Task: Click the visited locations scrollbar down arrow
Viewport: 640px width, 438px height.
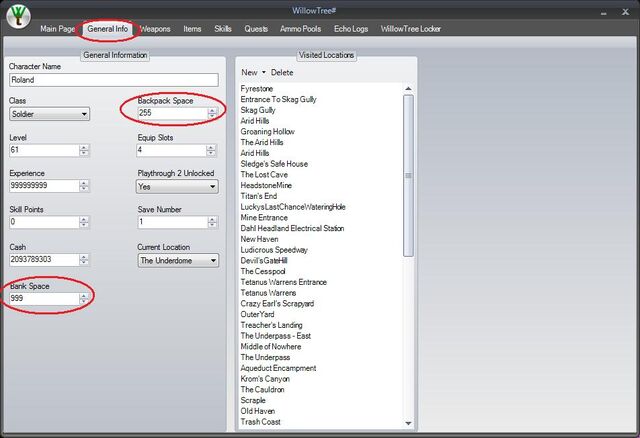Action: 408,423
